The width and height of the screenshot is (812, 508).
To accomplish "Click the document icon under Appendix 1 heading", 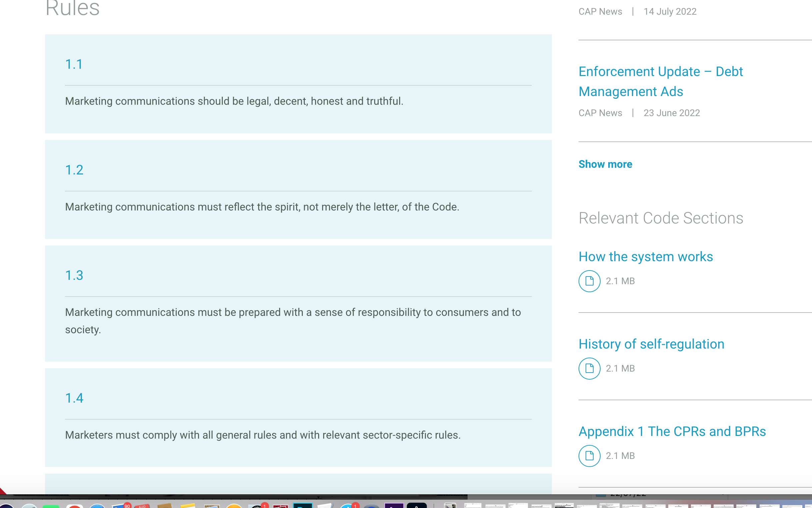I will tap(589, 456).
